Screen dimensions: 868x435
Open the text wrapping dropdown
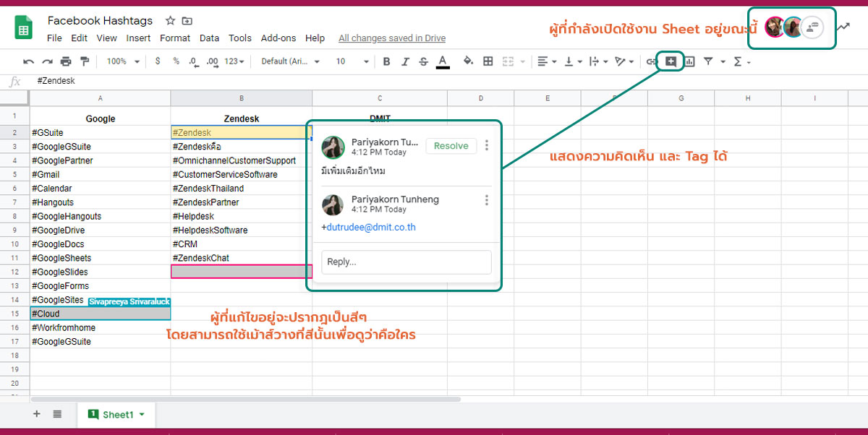click(x=598, y=61)
